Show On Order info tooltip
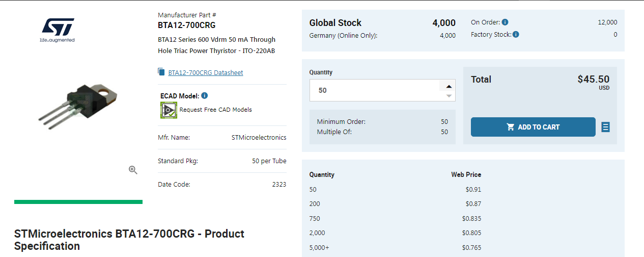644x257 pixels. 505,22
